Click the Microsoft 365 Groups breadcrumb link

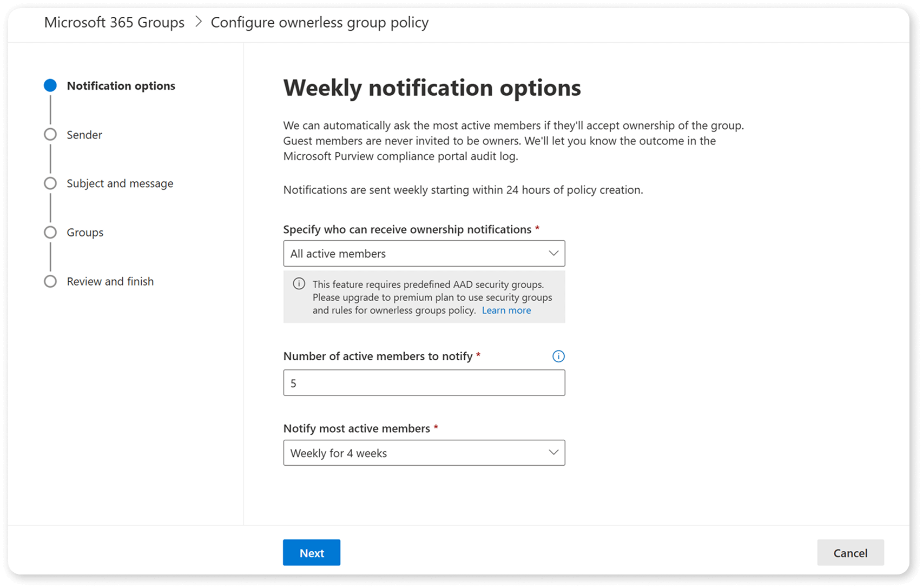click(x=114, y=22)
